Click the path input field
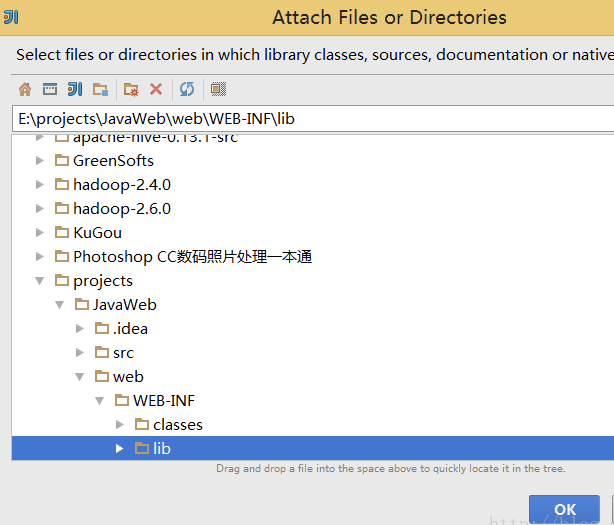The image size is (614, 525). coord(313,119)
